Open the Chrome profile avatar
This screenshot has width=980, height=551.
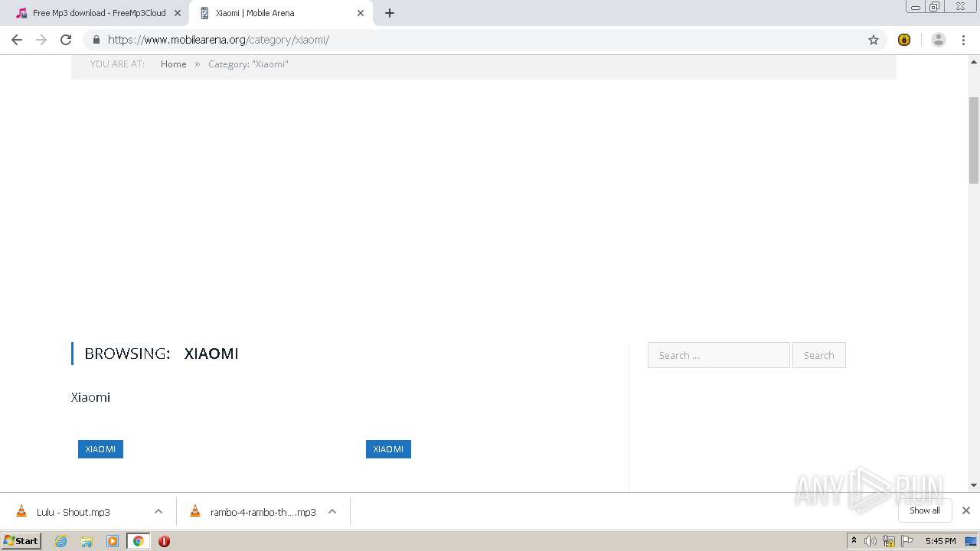tap(939, 40)
